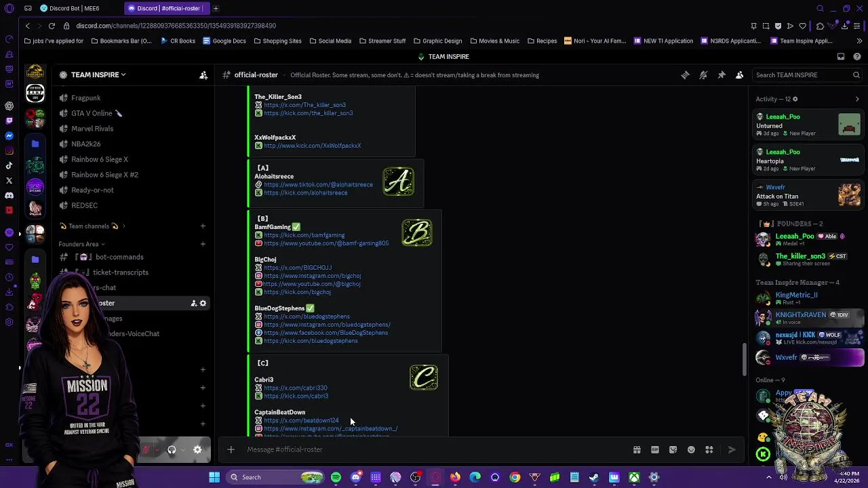The height and width of the screenshot is (488, 868).
Task: Open Graphic Design bookmark folder
Action: click(437, 41)
